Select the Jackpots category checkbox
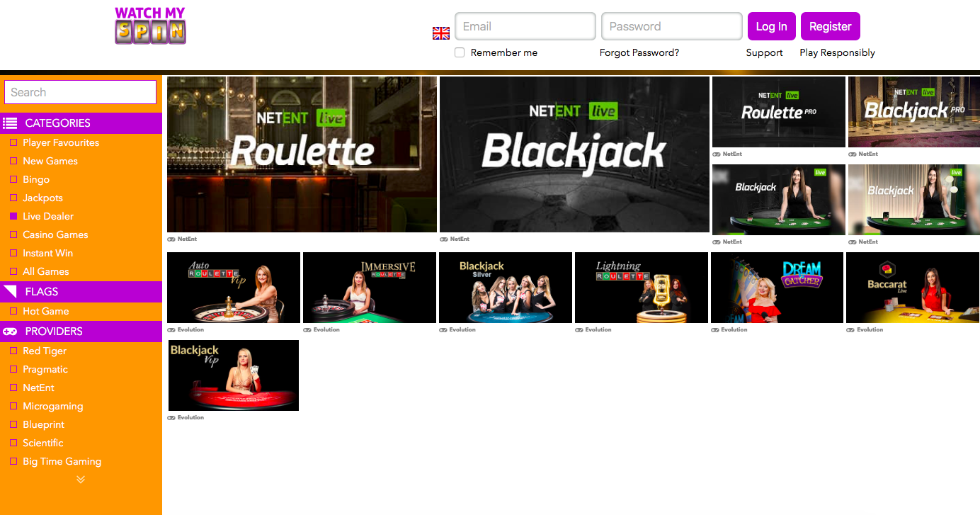Image resolution: width=980 pixels, height=515 pixels. click(13, 198)
